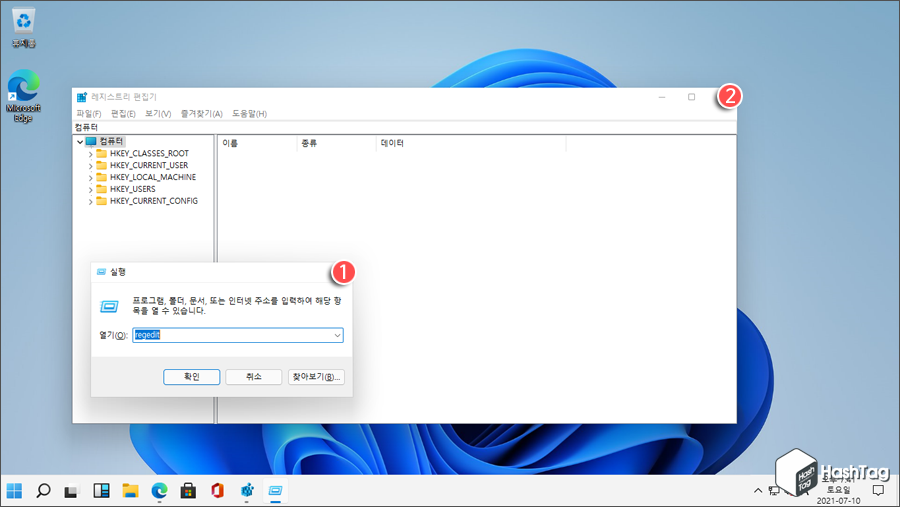Expand HKEY_CURRENT_USER key

point(90,165)
